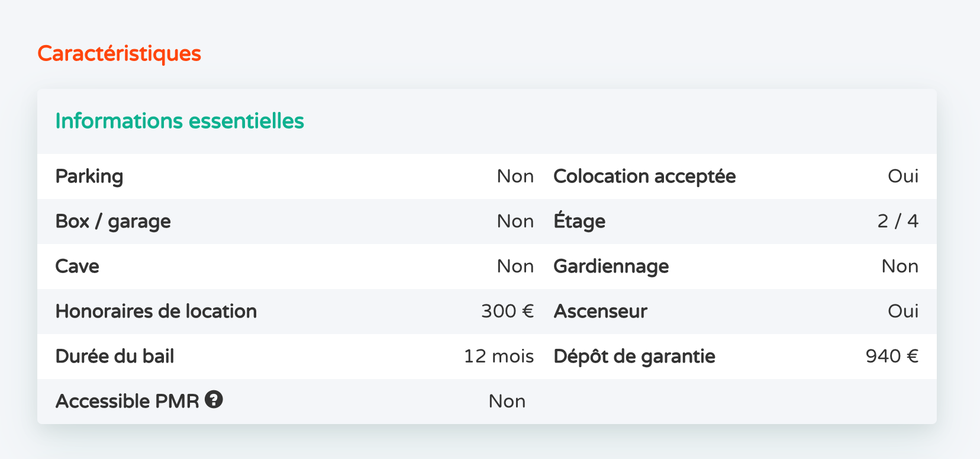Click the Durée du bail label

coord(115,357)
